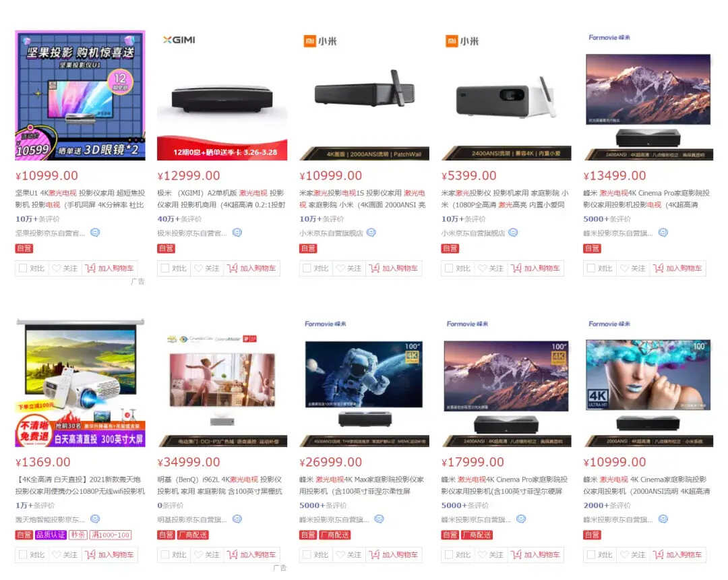Click heart 关注 icon on ¥1369 projector

(56, 555)
